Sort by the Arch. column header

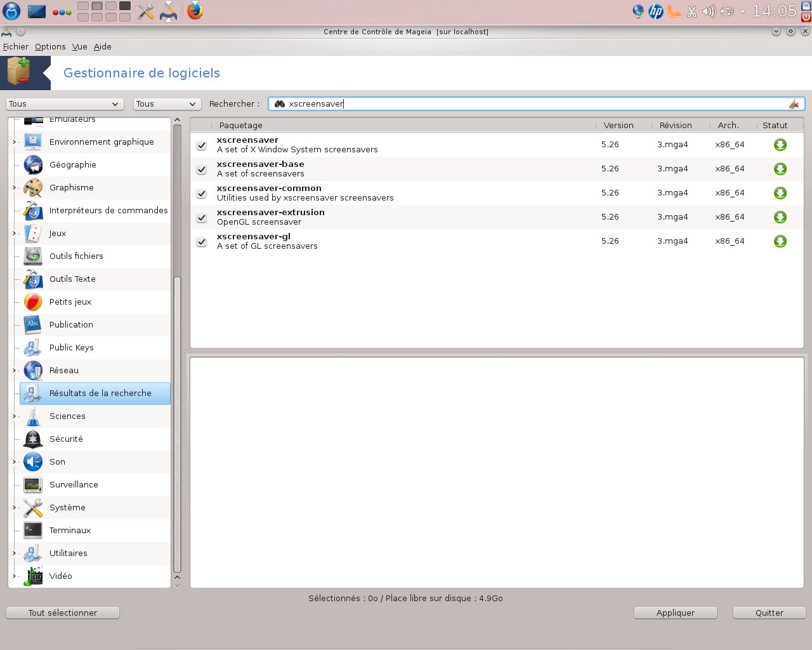tap(728, 126)
